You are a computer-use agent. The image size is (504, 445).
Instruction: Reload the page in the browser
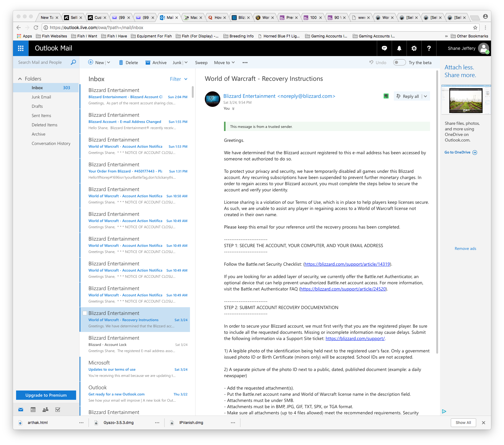[36, 28]
